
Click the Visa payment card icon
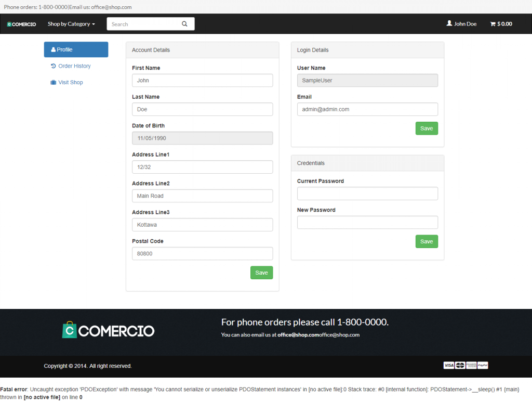(448, 366)
